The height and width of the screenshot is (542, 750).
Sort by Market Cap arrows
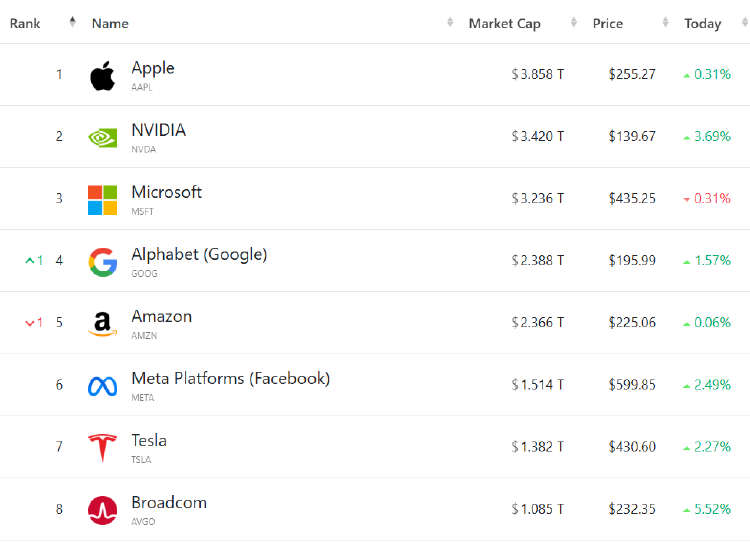coord(574,22)
